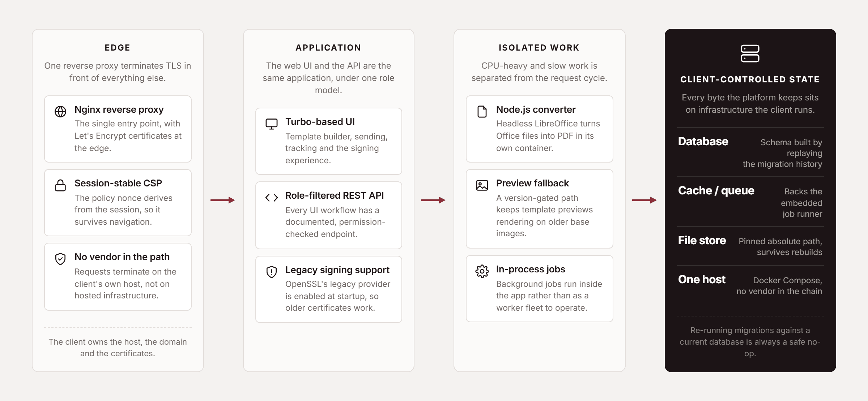Viewport: 868px width, 401px height.
Task: Click the code brackets icon for REST API
Action: 272,198
